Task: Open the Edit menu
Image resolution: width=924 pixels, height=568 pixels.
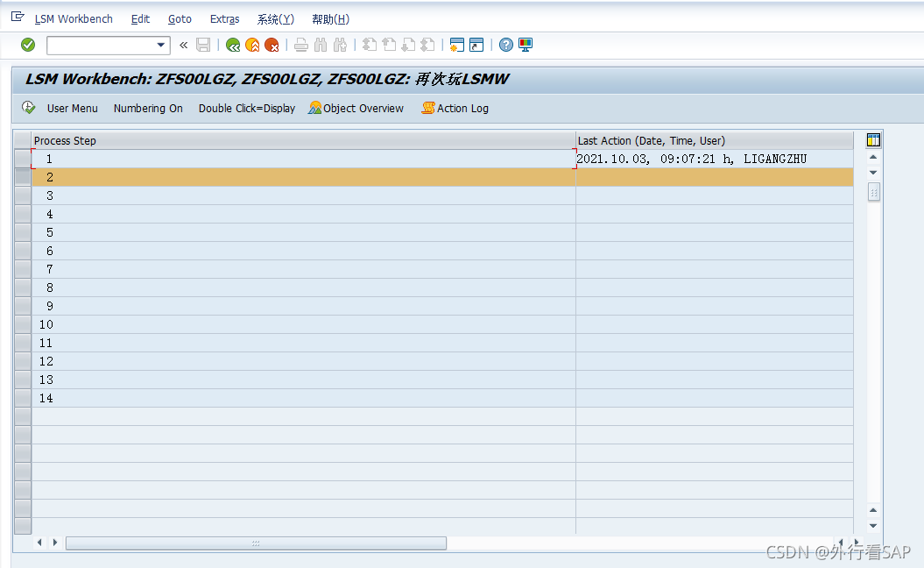Action: coord(140,19)
